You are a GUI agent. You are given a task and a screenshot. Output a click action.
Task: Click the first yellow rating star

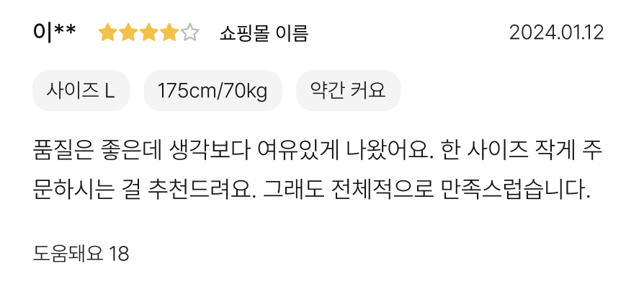(x=107, y=32)
